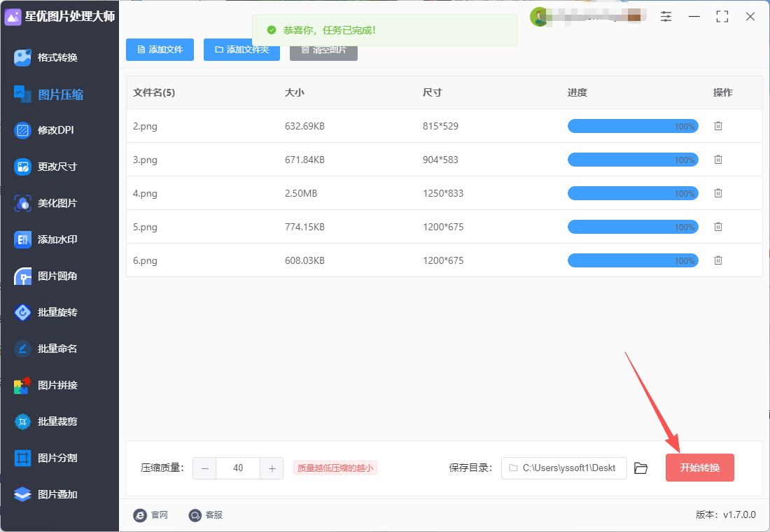
Task: Open the 图片叠加 image overlay tool
Action: [x=45, y=494]
